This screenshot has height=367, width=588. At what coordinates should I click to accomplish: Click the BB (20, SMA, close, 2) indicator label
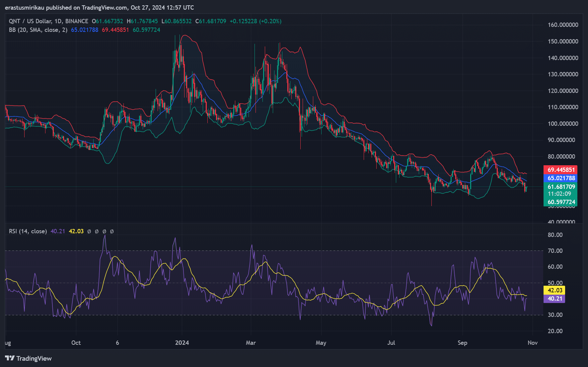click(38, 30)
